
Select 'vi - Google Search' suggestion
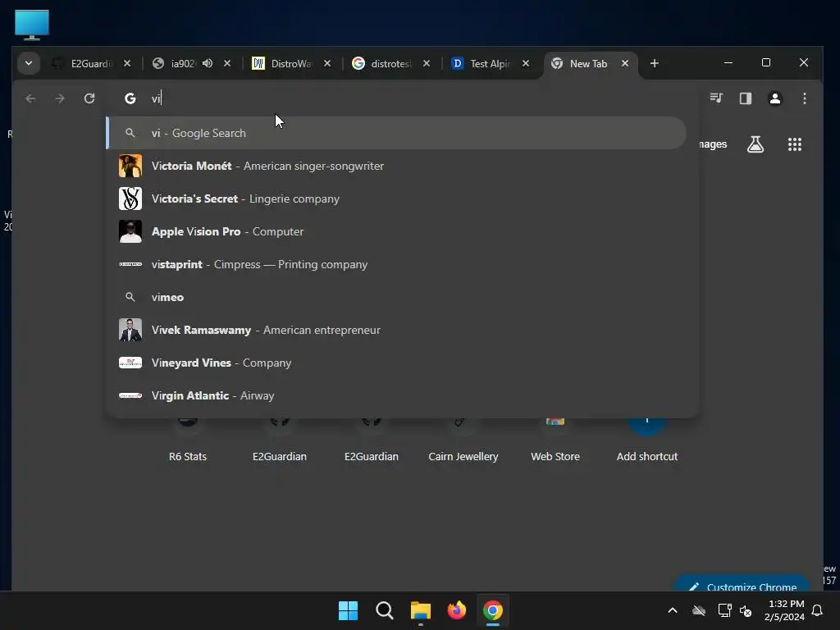click(396, 133)
